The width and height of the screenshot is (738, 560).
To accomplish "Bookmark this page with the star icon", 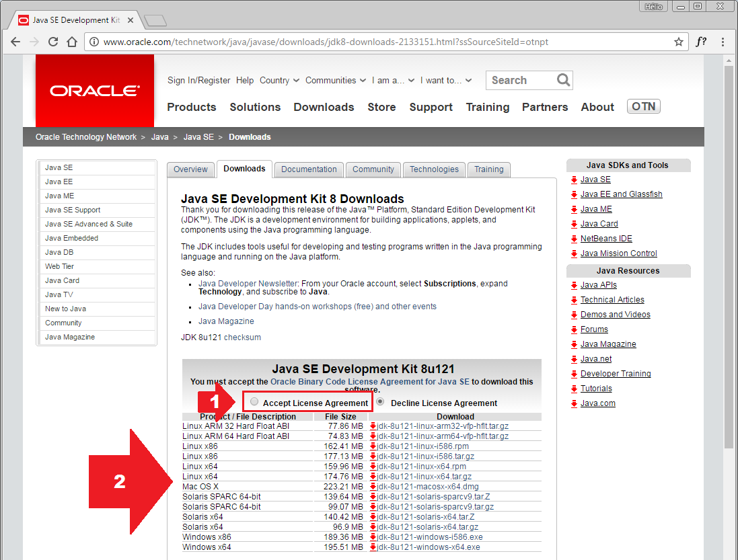I will coord(679,42).
